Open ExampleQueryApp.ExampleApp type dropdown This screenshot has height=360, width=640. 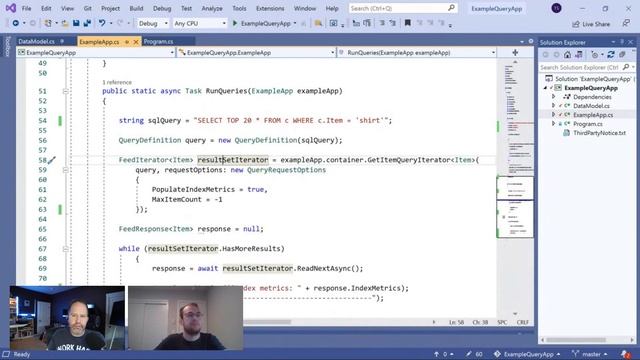(x=256, y=53)
